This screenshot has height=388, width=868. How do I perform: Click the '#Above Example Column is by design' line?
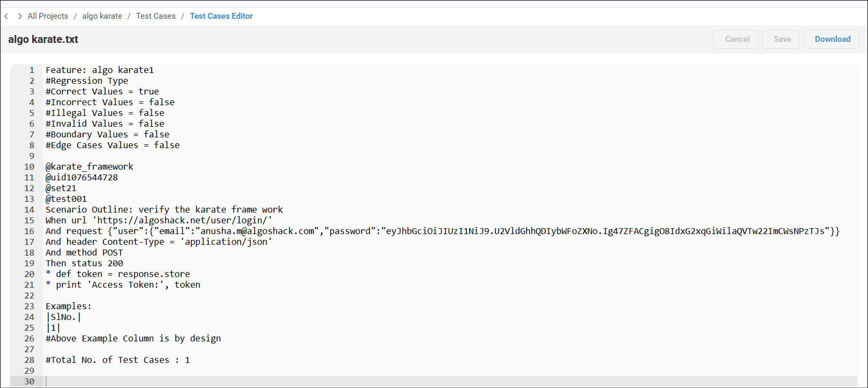(x=133, y=338)
